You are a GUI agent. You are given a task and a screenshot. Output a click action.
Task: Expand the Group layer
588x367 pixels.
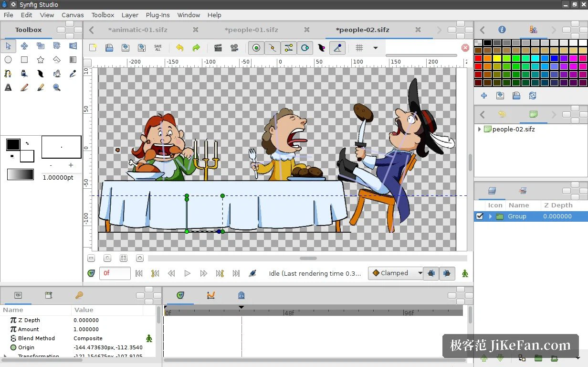pyautogui.click(x=490, y=216)
